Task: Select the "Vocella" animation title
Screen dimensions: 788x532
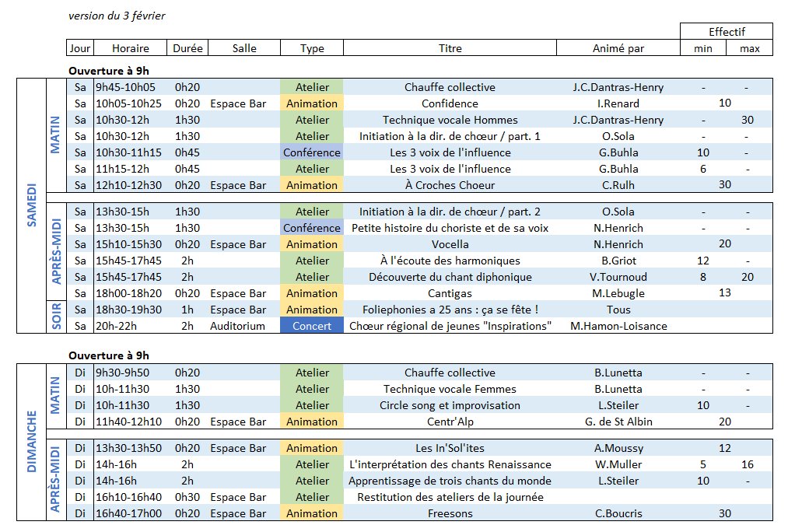Action: pos(450,244)
